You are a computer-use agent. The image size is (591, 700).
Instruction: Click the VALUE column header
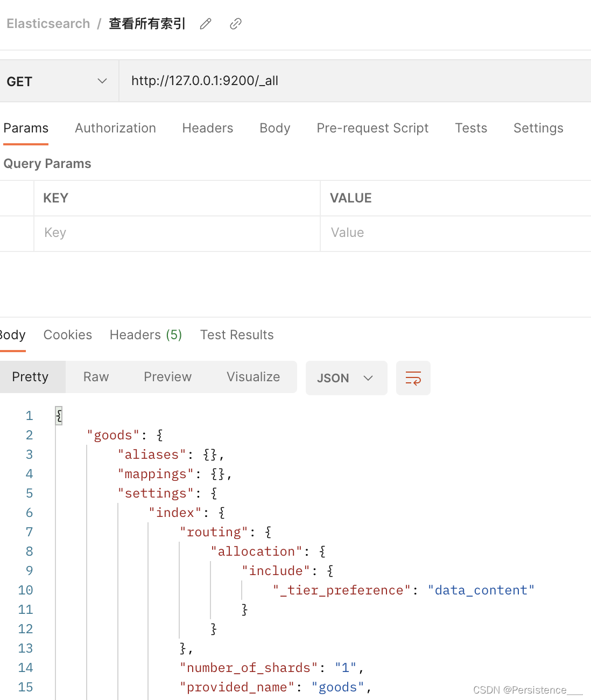pos(350,198)
